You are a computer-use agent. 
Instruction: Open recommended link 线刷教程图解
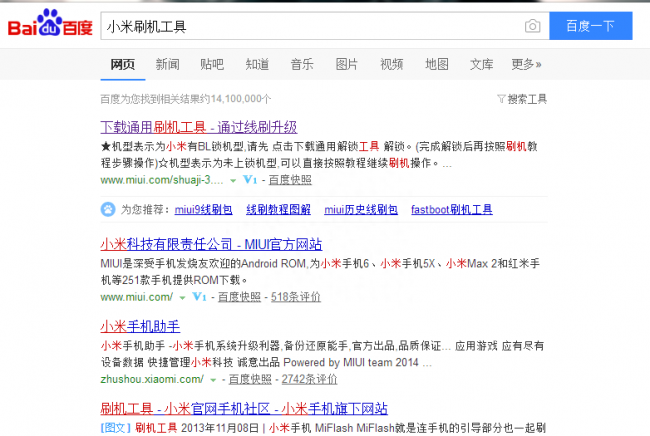278,209
